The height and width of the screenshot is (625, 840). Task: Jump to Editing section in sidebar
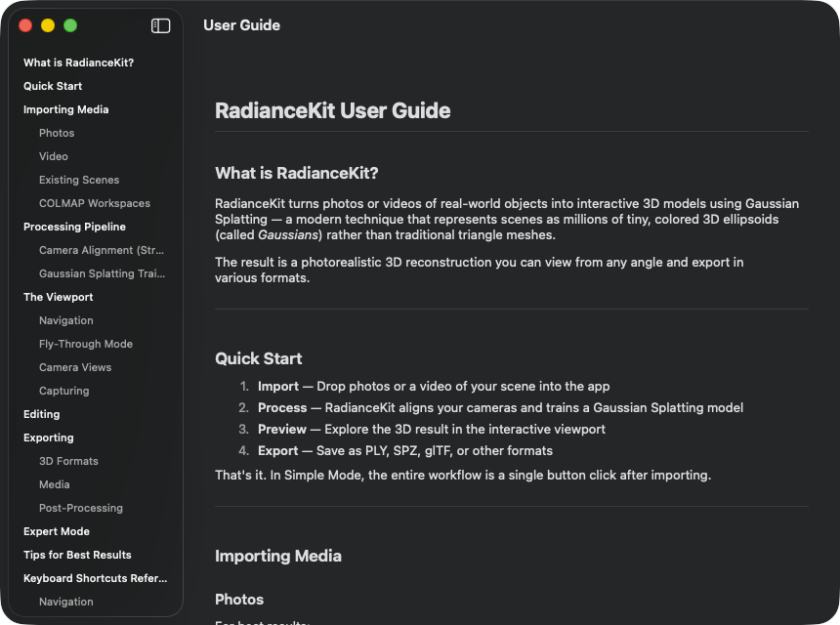pyautogui.click(x=41, y=414)
